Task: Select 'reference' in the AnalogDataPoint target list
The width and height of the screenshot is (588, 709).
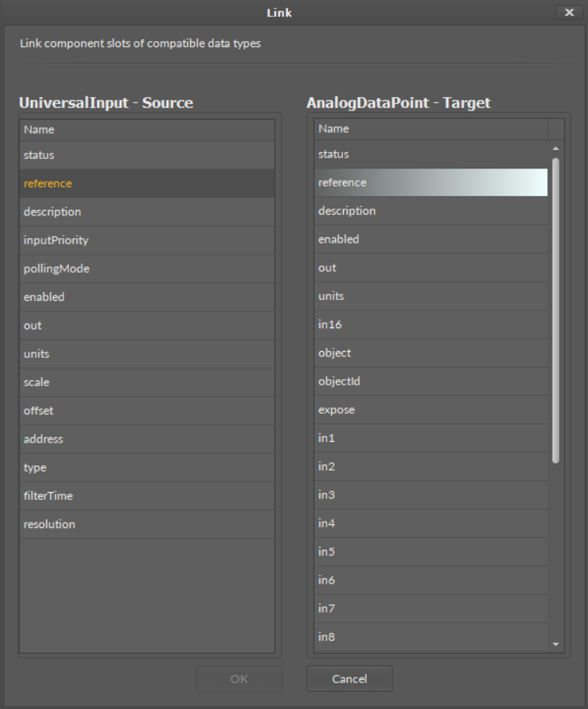Action: [431, 183]
